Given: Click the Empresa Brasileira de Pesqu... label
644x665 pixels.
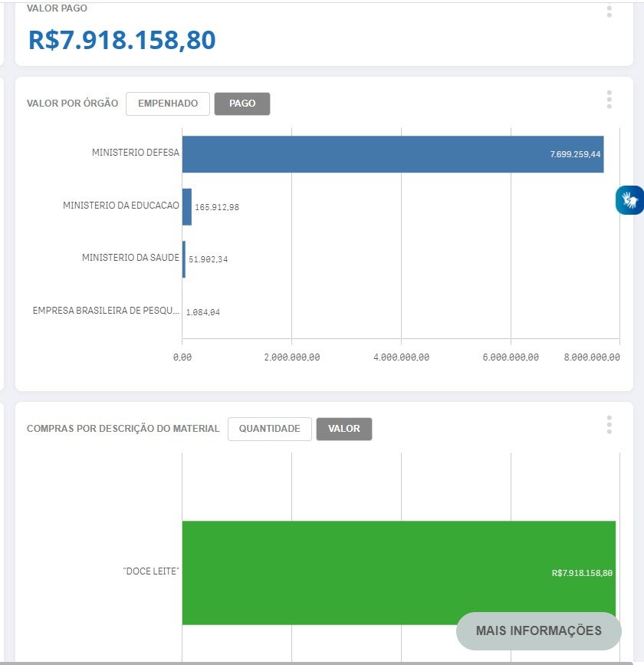Looking at the screenshot, I should click(x=106, y=311).
